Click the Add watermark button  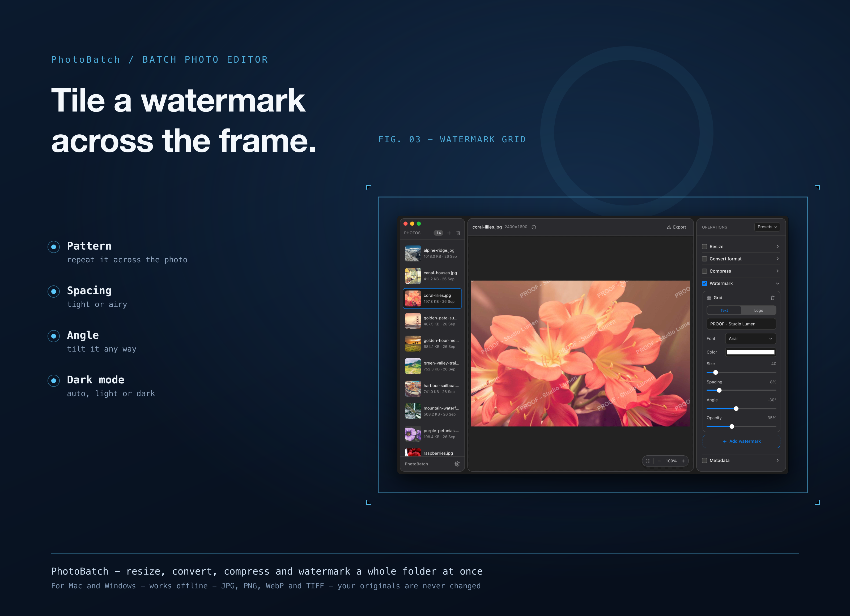pos(741,441)
